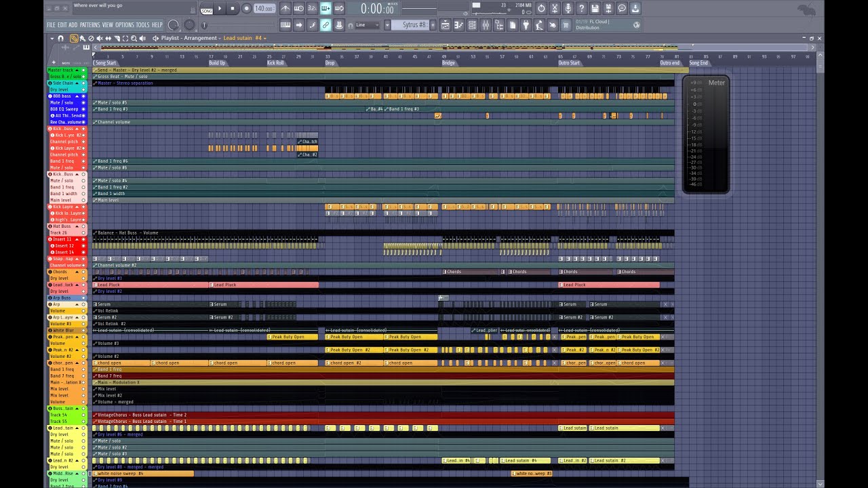Open the speech bubble project info icon
Image resolution: width=868 pixels, height=488 pixels.
tap(621, 8)
